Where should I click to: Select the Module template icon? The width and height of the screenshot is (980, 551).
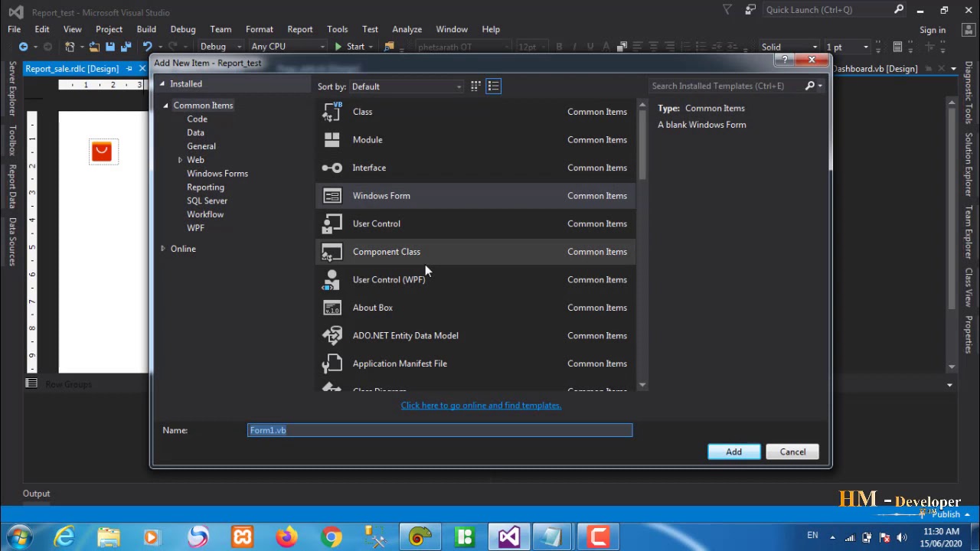click(x=332, y=139)
